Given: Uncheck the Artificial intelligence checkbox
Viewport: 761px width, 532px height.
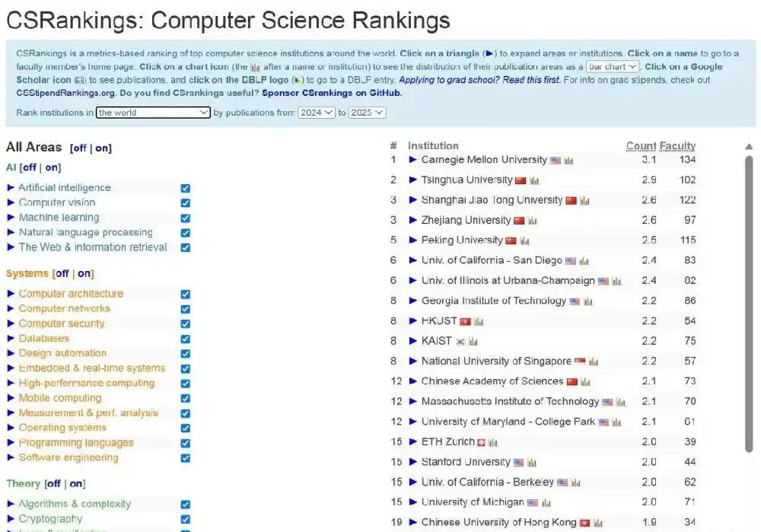Looking at the screenshot, I should click(186, 188).
